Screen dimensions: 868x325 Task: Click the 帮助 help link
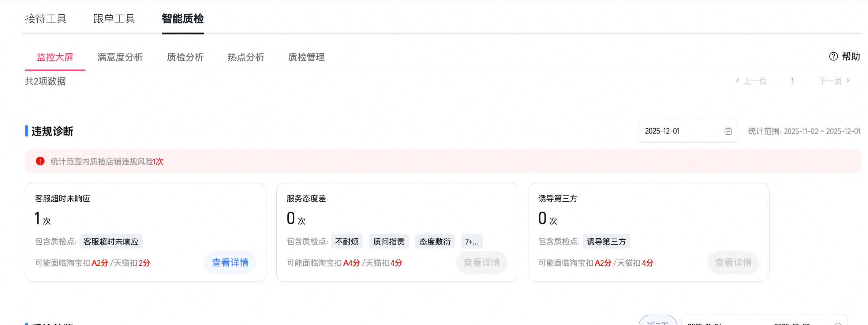pyautogui.click(x=851, y=56)
